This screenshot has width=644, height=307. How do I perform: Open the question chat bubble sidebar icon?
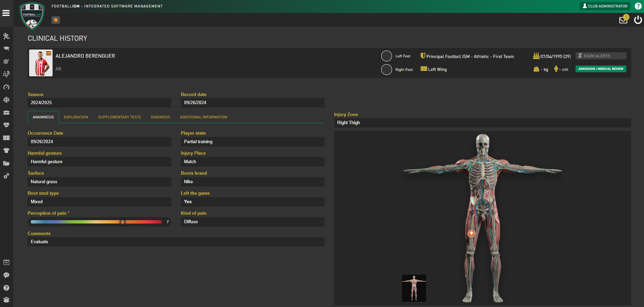pos(6,275)
